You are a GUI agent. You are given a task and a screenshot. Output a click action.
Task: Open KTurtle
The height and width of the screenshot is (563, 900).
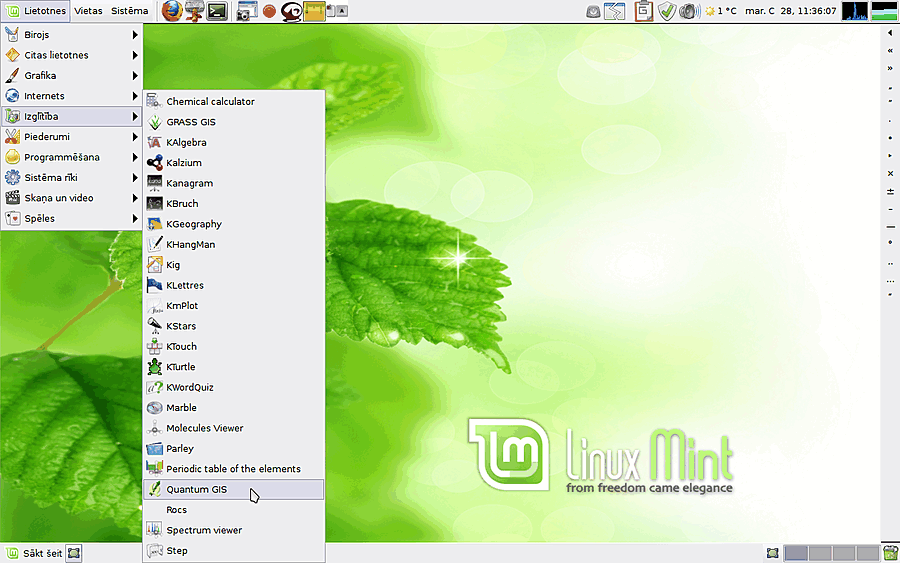234,367
